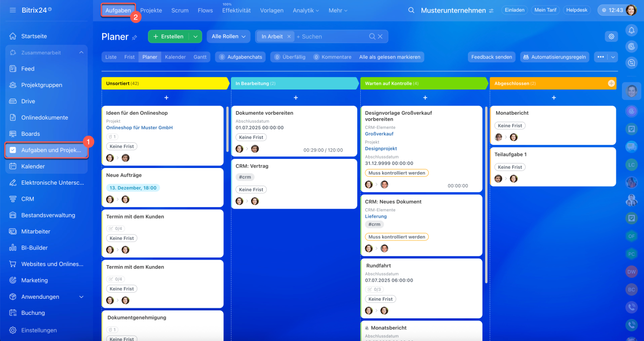Click the yellow Unsortiert column header
The image size is (644, 341).
click(165, 83)
